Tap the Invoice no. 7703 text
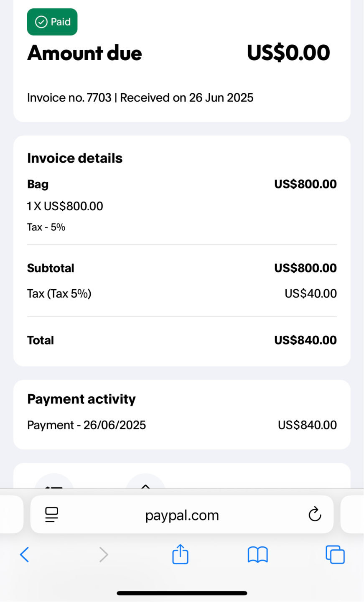Viewport: 364px width, 602px height. [x=69, y=98]
